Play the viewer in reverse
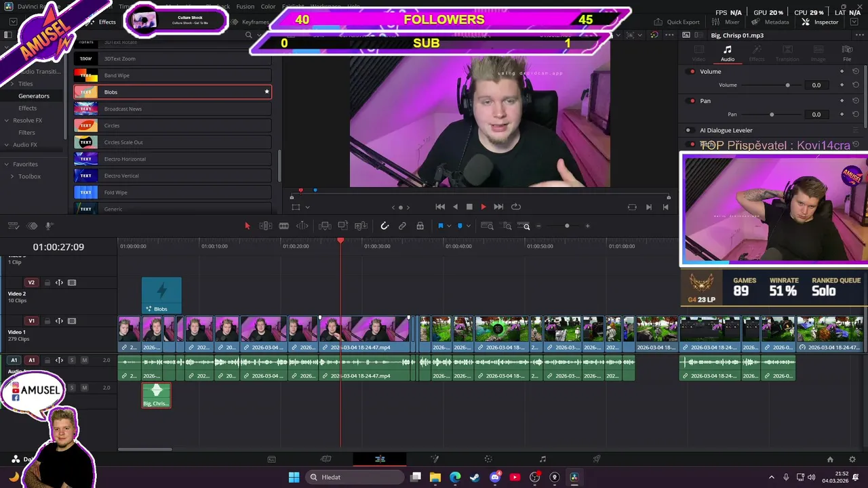The height and width of the screenshot is (488, 868). tap(455, 207)
